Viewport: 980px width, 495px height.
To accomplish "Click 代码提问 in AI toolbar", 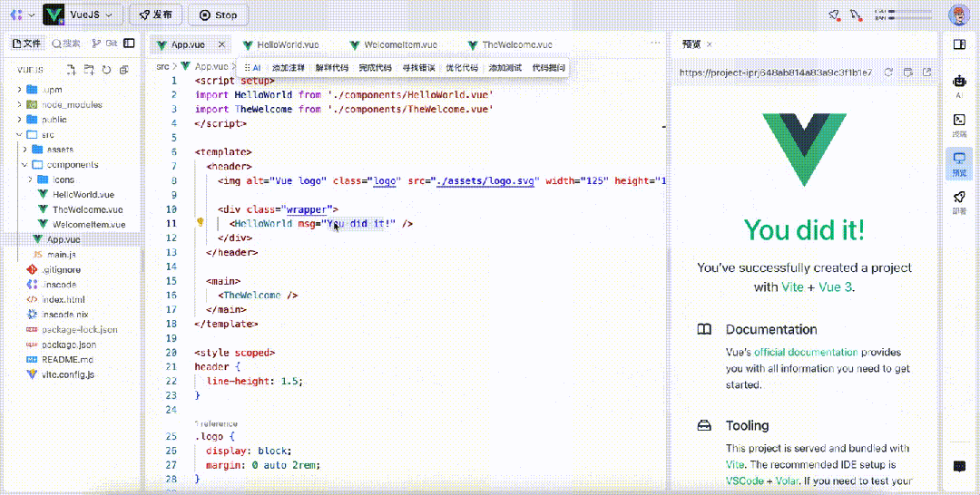I will [x=548, y=68].
